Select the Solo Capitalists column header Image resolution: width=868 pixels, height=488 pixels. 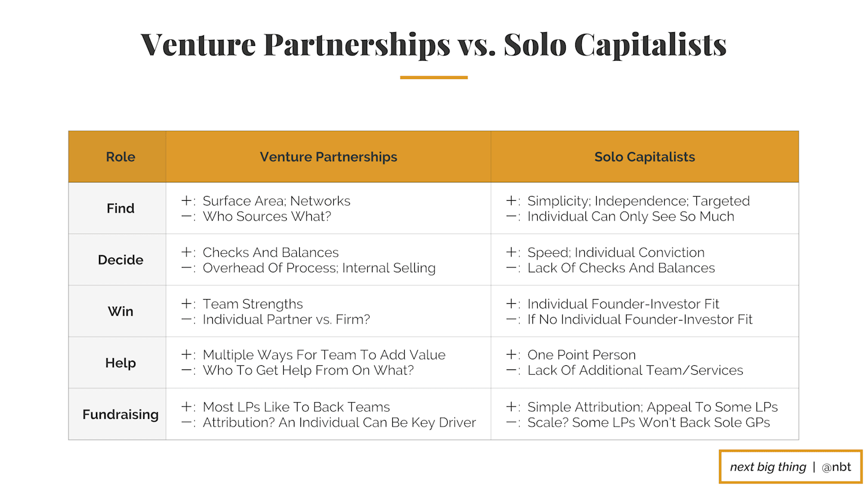[644, 157]
